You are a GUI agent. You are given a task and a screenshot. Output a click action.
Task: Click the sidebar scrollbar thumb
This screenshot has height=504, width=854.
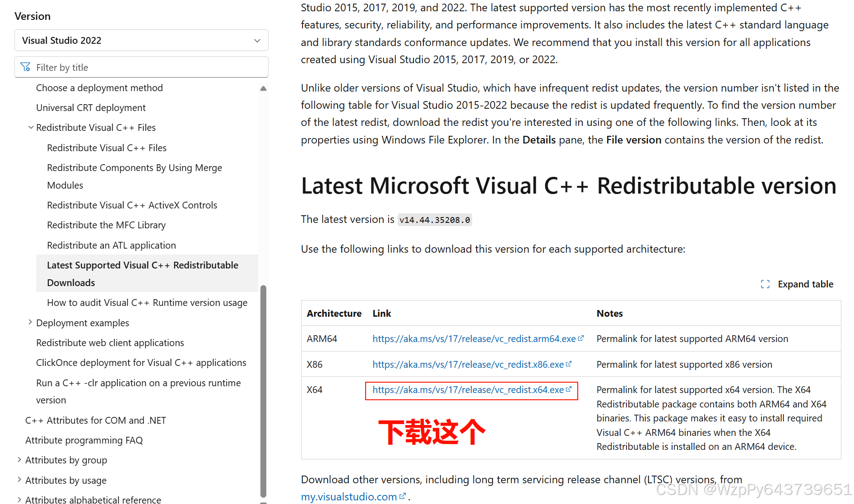(x=263, y=391)
